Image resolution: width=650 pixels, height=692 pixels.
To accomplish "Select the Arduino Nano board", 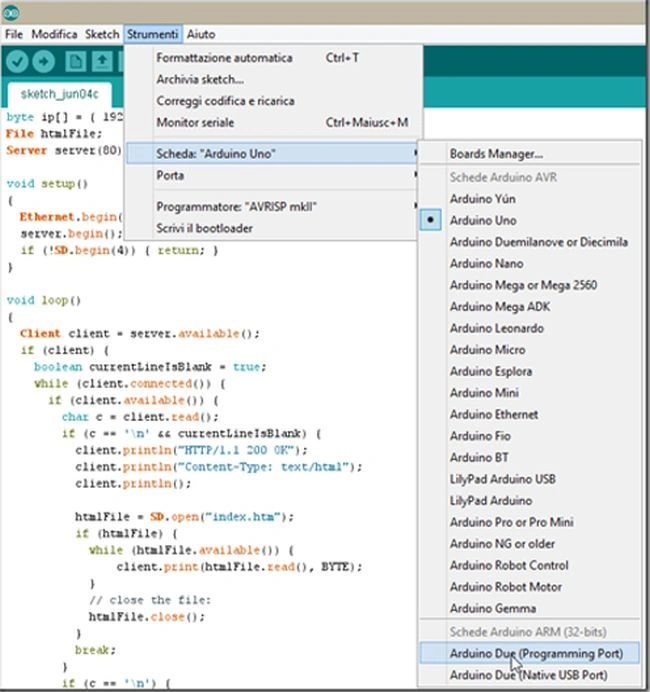I will click(530, 263).
